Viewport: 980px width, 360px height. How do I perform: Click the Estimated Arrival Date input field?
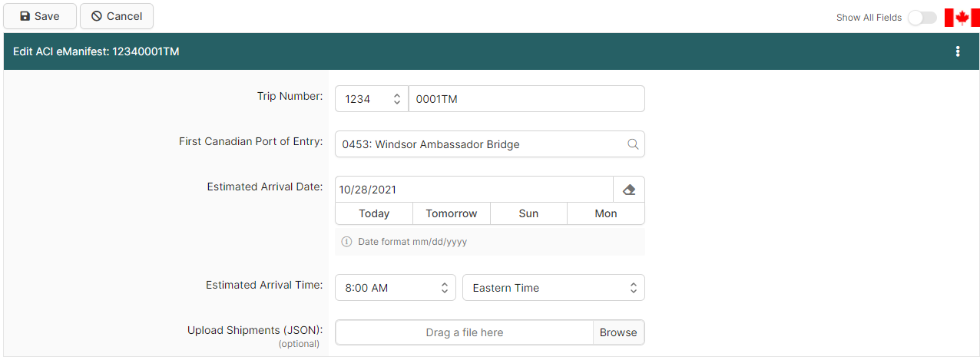tap(473, 190)
